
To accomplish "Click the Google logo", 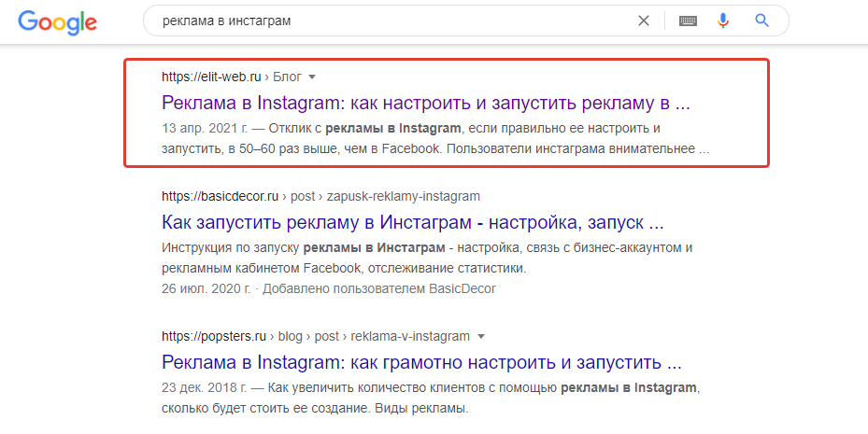I will (x=58, y=22).
